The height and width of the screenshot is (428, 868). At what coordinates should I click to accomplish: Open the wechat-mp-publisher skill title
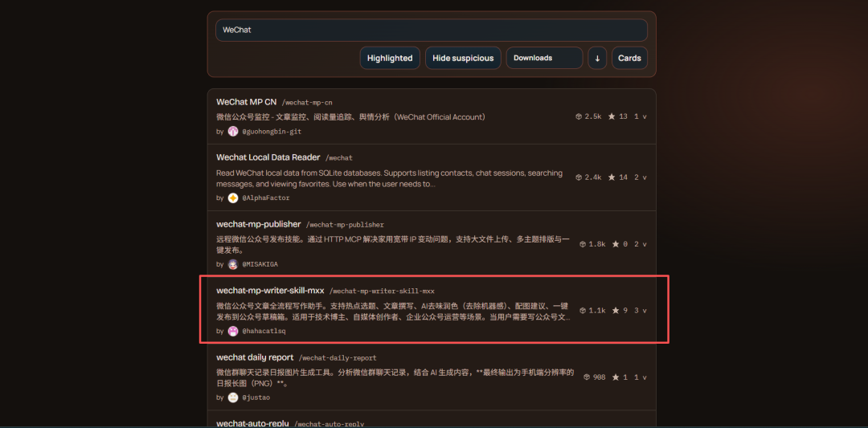click(259, 224)
